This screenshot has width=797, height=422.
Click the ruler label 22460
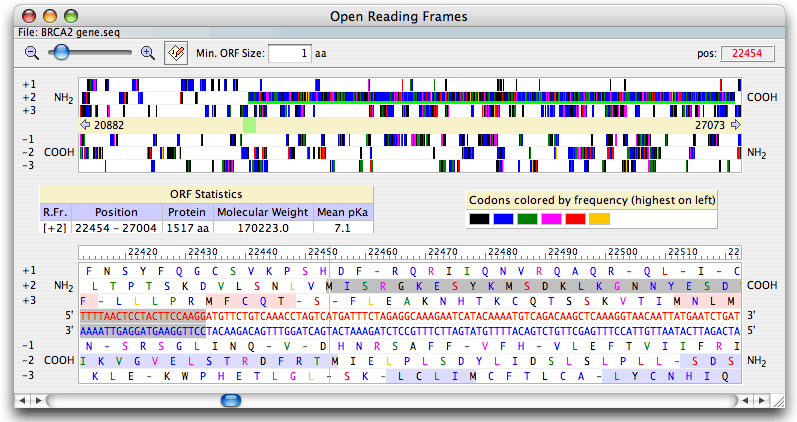[383, 252]
